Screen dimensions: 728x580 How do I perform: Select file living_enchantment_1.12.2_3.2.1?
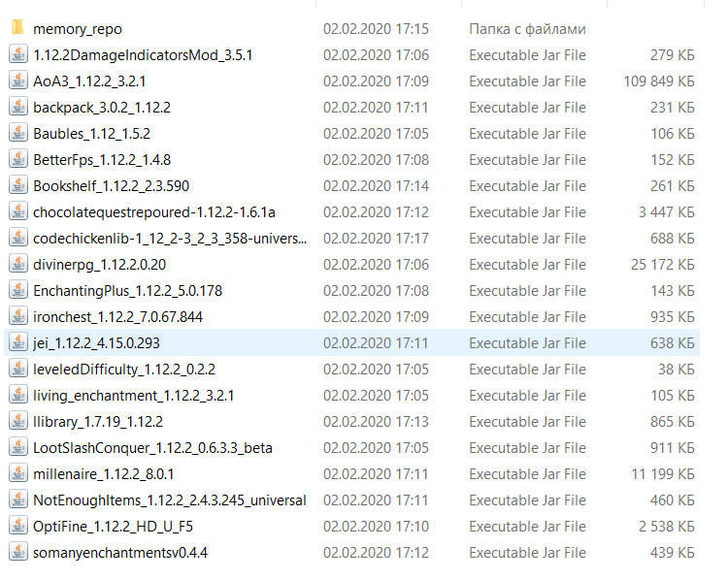click(x=134, y=396)
